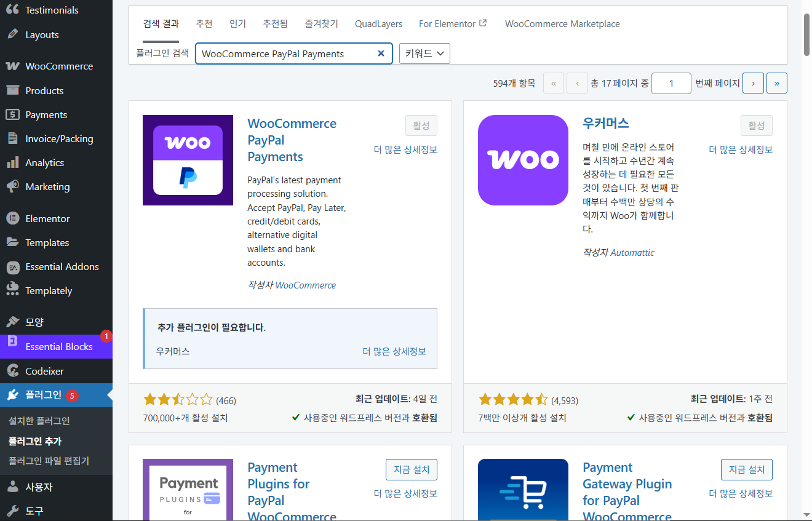
Task: Open Payment Plugins for PayPal WooCommerce title
Action: click(292, 492)
